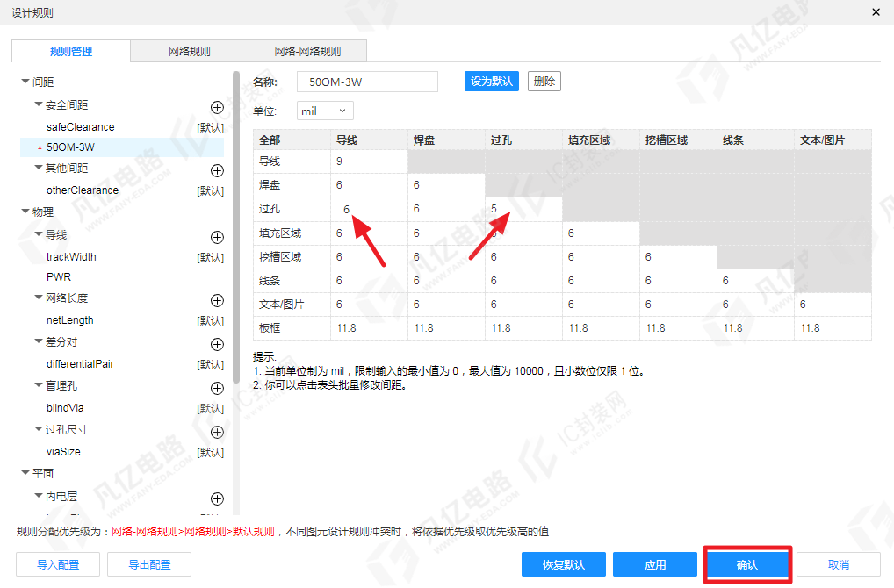Add a new 导线 rule with plus icon
The image size is (894, 588).
click(217, 237)
